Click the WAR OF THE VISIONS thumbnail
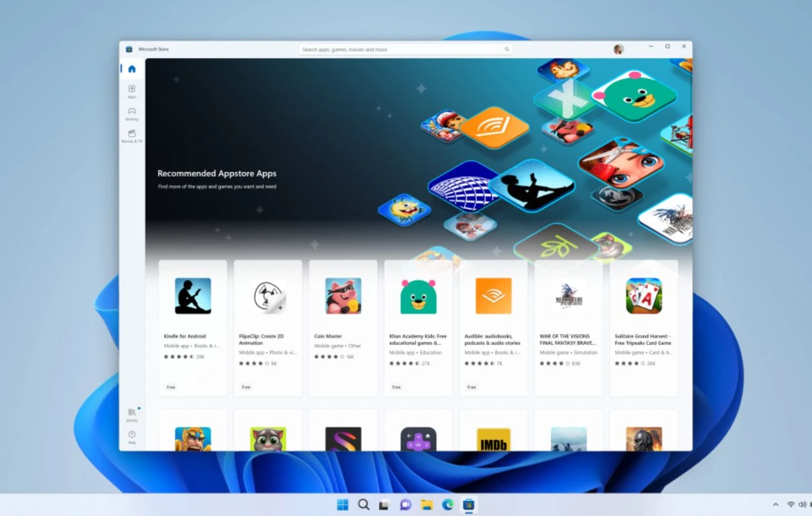This screenshot has width=812, height=516. tap(568, 297)
